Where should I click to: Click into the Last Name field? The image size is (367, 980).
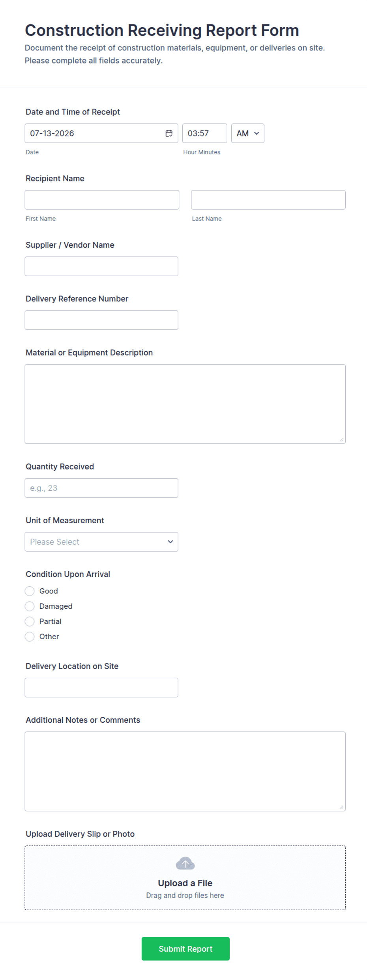tap(268, 200)
